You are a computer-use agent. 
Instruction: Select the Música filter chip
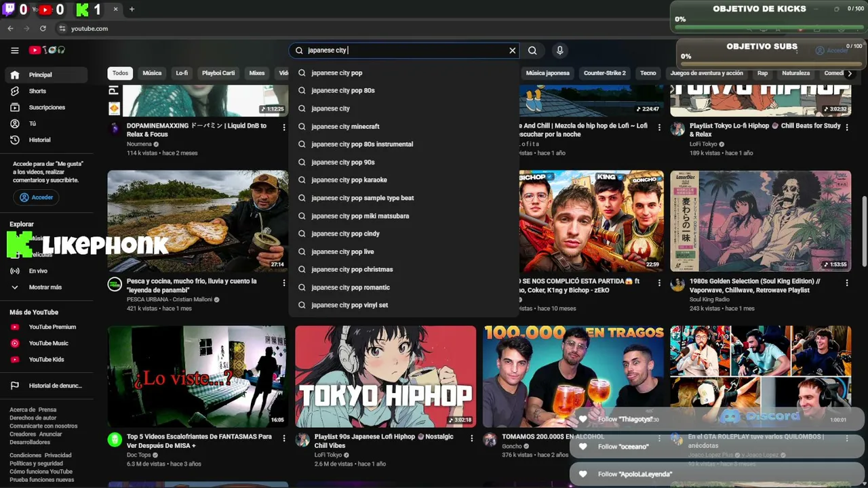tap(152, 73)
